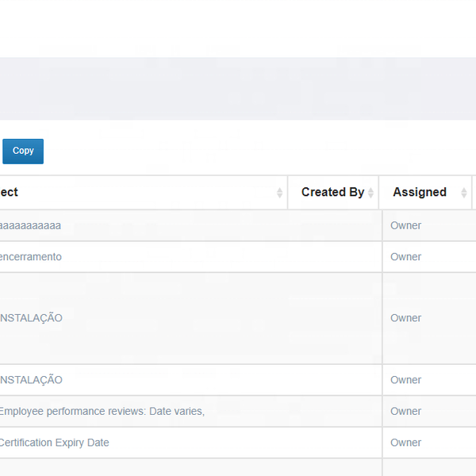
Task: Open the Certification Expiry Date entry
Action: [54, 443]
